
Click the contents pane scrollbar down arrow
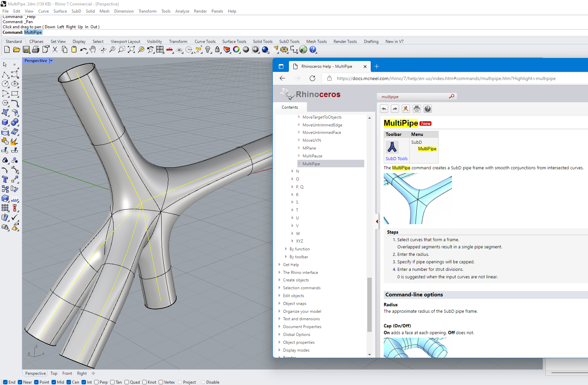[369, 355]
